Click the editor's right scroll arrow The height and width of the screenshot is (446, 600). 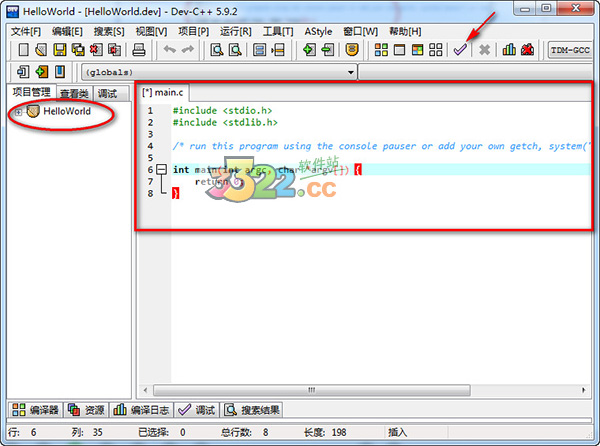[x=584, y=390]
